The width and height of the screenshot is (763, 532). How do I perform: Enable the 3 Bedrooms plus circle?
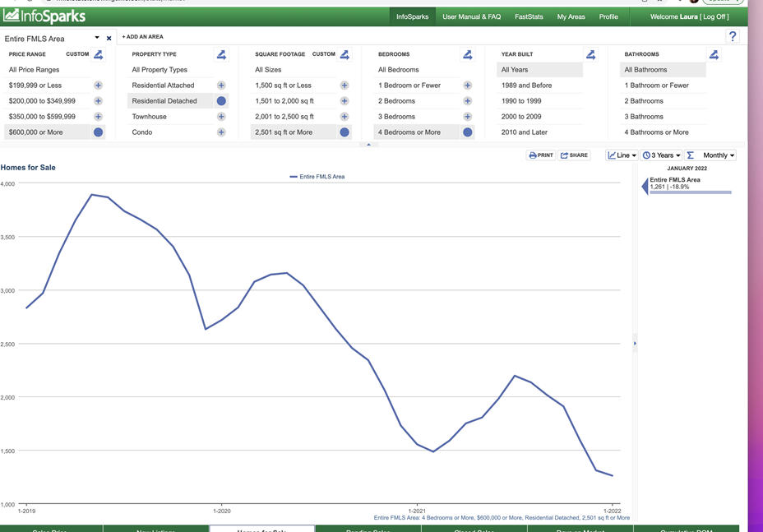pos(467,117)
